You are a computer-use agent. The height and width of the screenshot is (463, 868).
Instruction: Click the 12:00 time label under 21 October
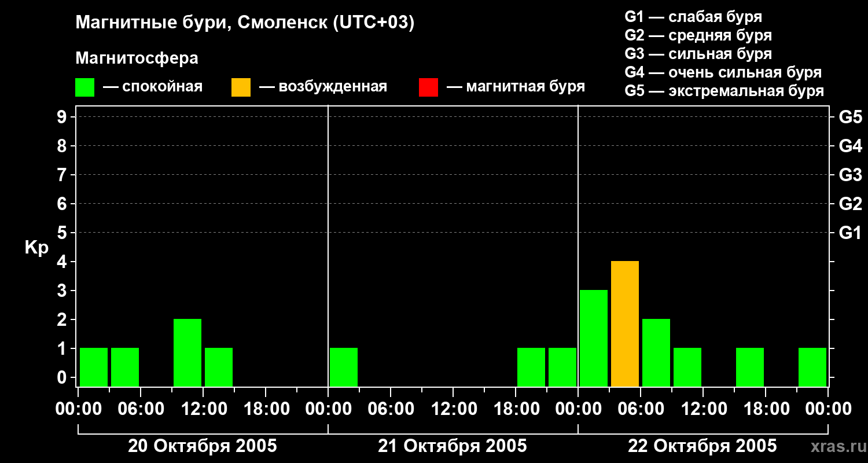tap(453, 409)
